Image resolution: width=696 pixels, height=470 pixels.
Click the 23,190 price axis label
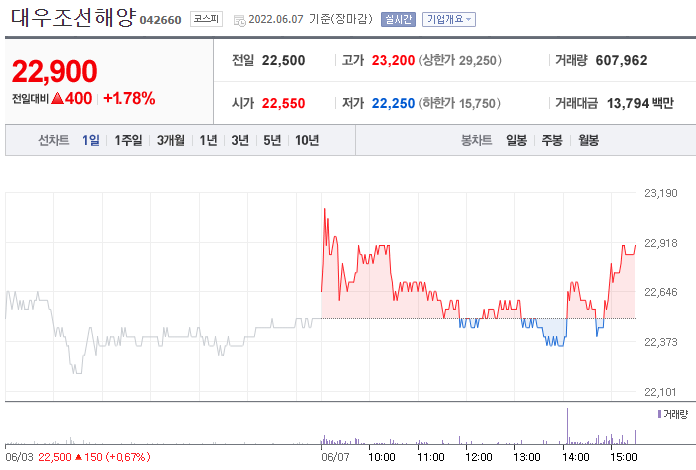coord(661,193)
